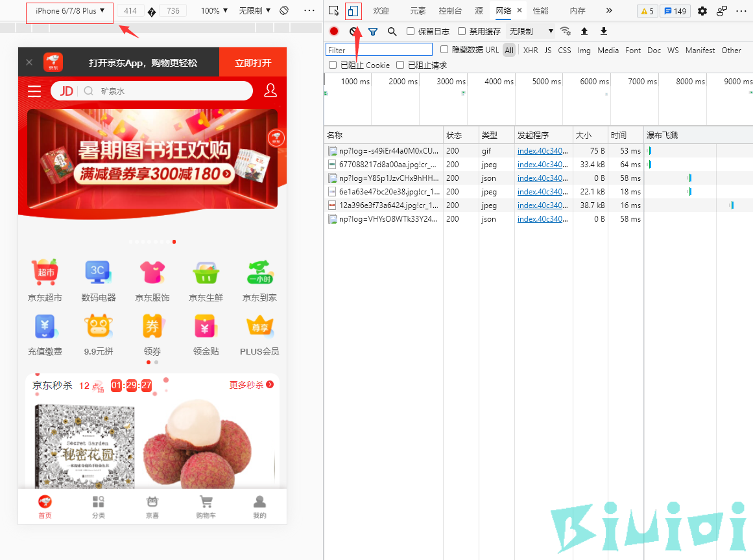This screenshot has width=753, height=560.
Task: Enable the 禁用缓存 checkbox
Action: point(462,31)
